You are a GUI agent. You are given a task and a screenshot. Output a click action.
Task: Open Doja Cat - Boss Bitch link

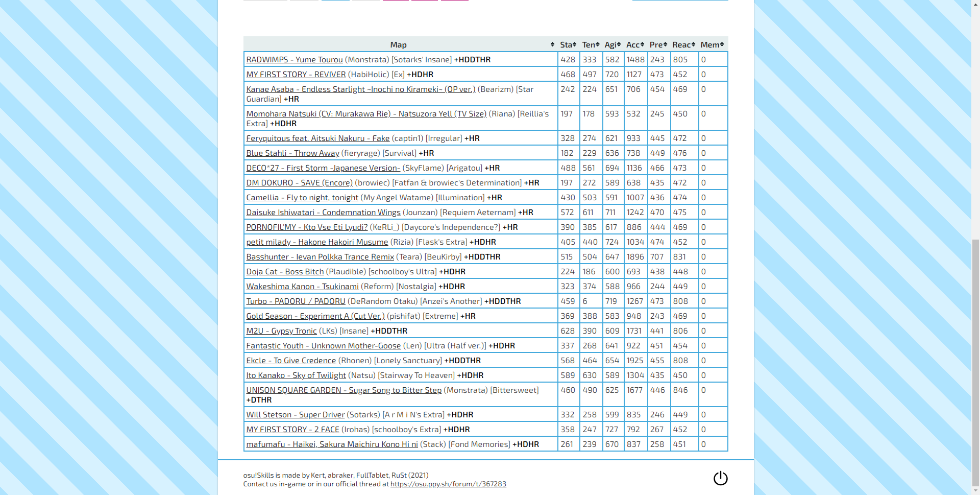tap(285, 272)
